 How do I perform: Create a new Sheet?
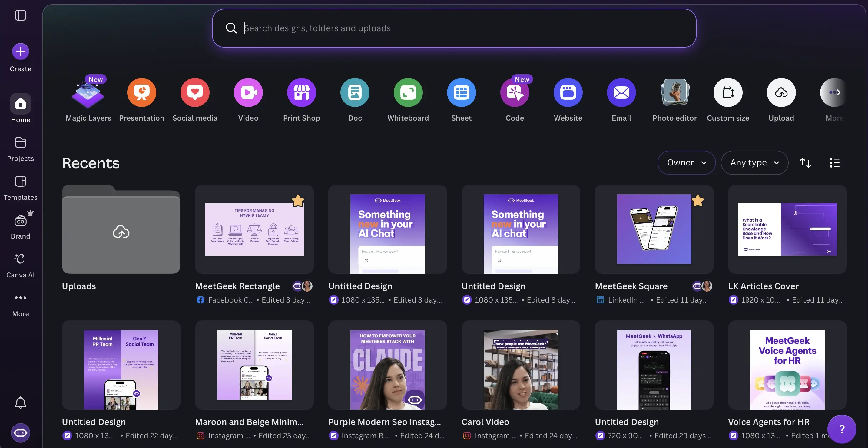pyautogui.click(x=461, y=99)
